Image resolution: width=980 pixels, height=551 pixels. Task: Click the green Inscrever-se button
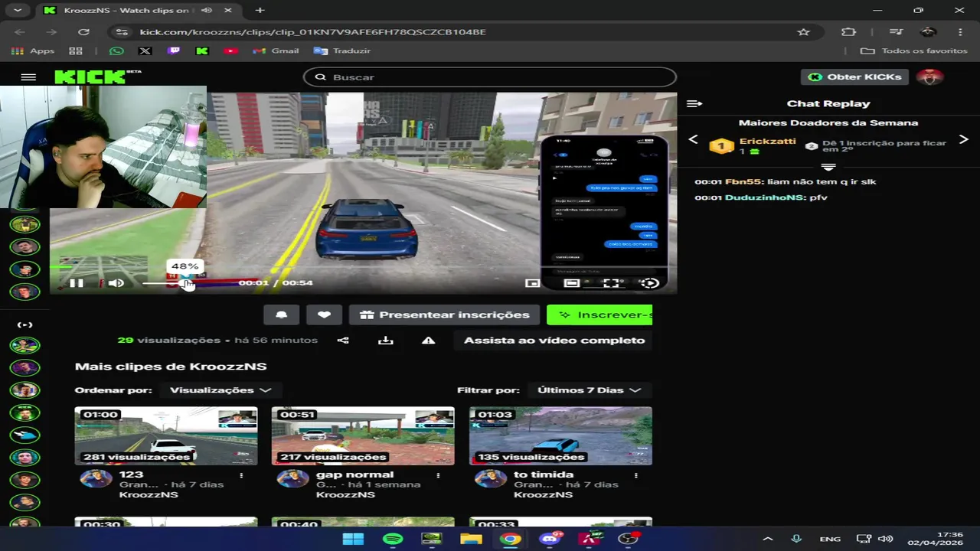coord(599,315)
